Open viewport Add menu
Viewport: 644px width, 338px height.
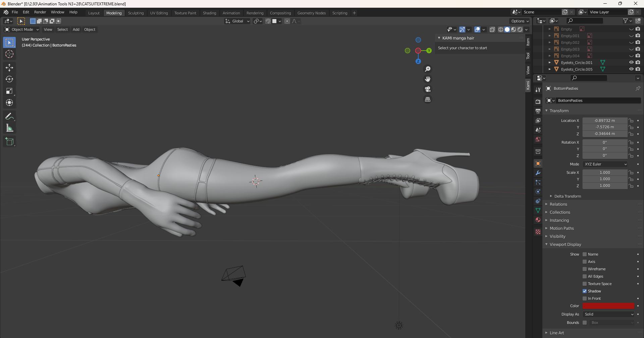(x=76, y=29)
